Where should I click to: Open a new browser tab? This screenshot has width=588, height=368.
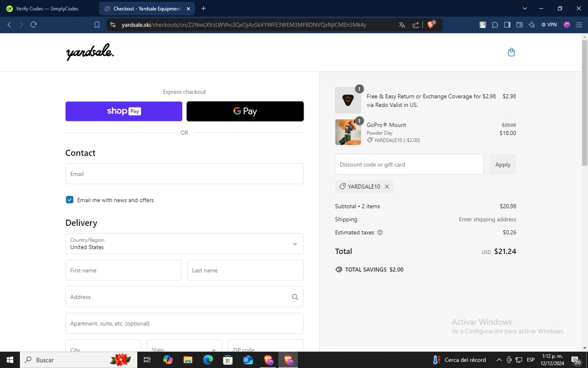point(203,9)
